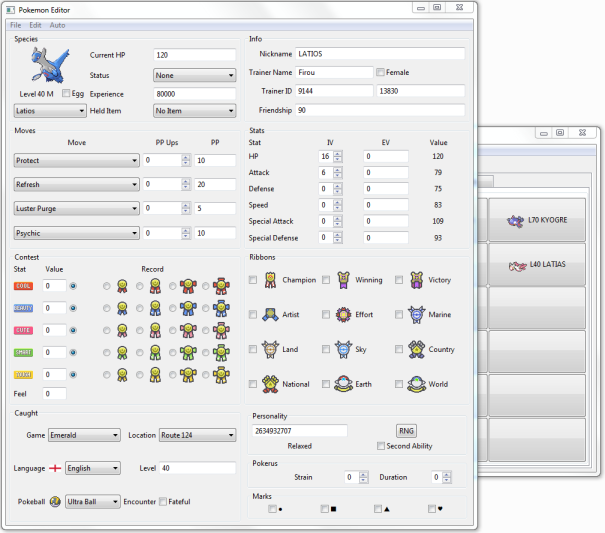Open the Psychic move dropdown

(76, 233)
